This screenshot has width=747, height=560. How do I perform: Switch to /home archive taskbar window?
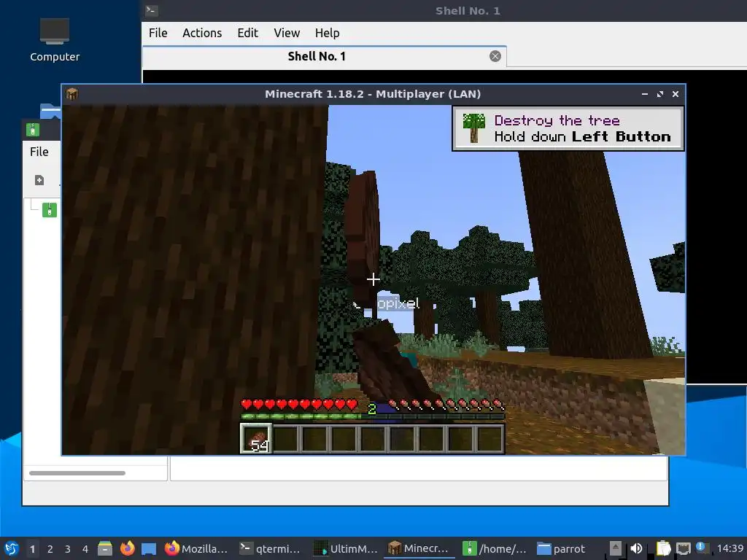click(495, 548)
